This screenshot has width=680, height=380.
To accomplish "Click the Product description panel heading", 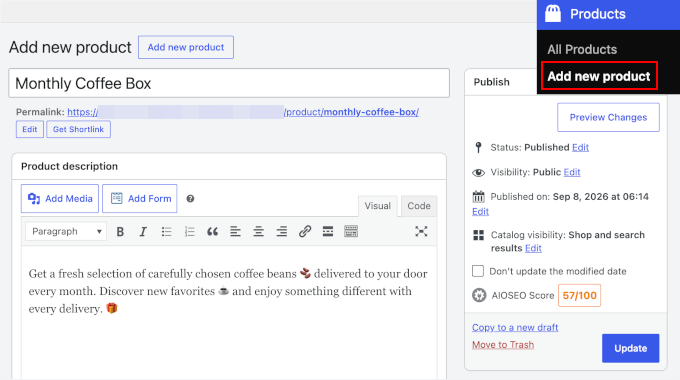I will [x=69, y=166].
